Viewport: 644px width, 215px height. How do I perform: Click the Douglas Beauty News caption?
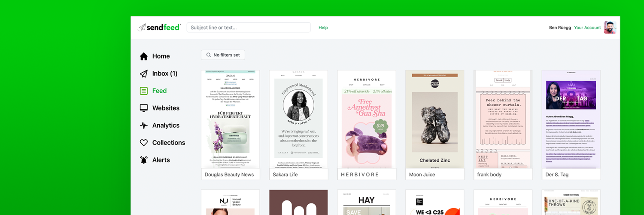[x=229, y=175]
